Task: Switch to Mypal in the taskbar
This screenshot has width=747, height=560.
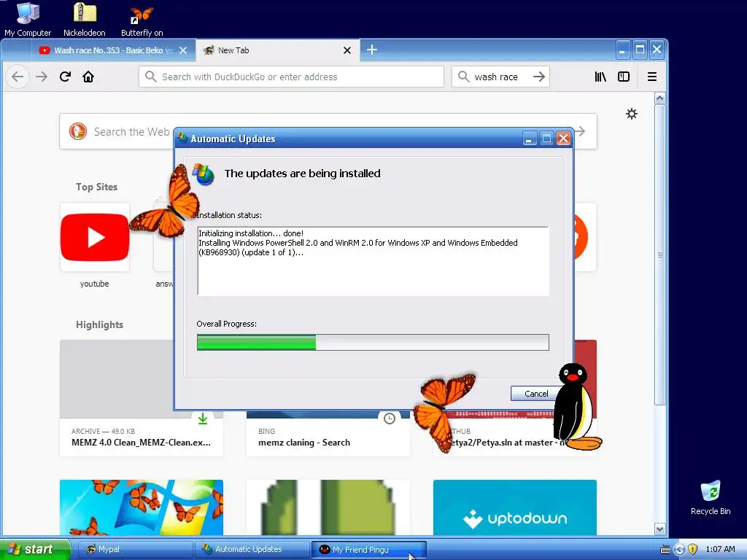Action: pyautogui.click(x=135, y=549)
